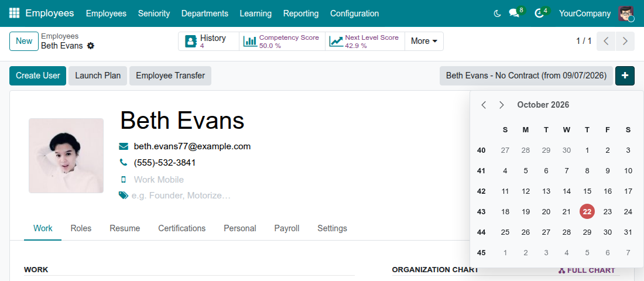Image resolution: width=644 pixels, height=281 pixels.
Task: Open Next Level Score stat button
Action: coord(365,41)
